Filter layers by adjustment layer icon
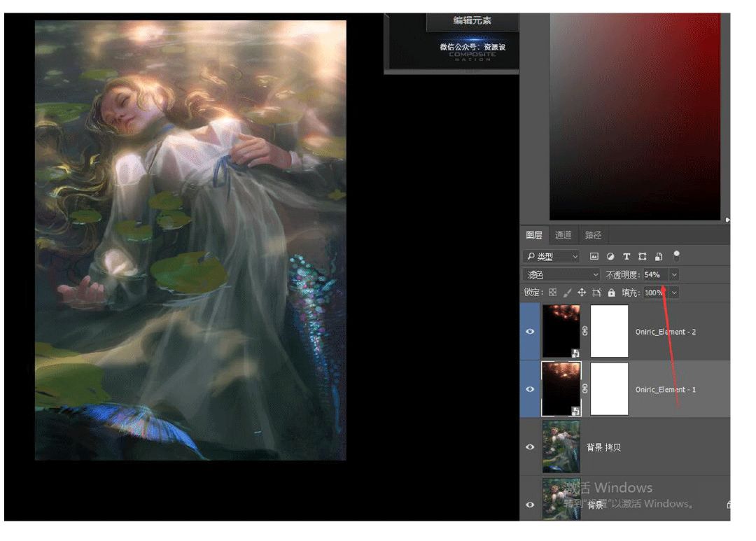The image size is (756, 541). 610,257
